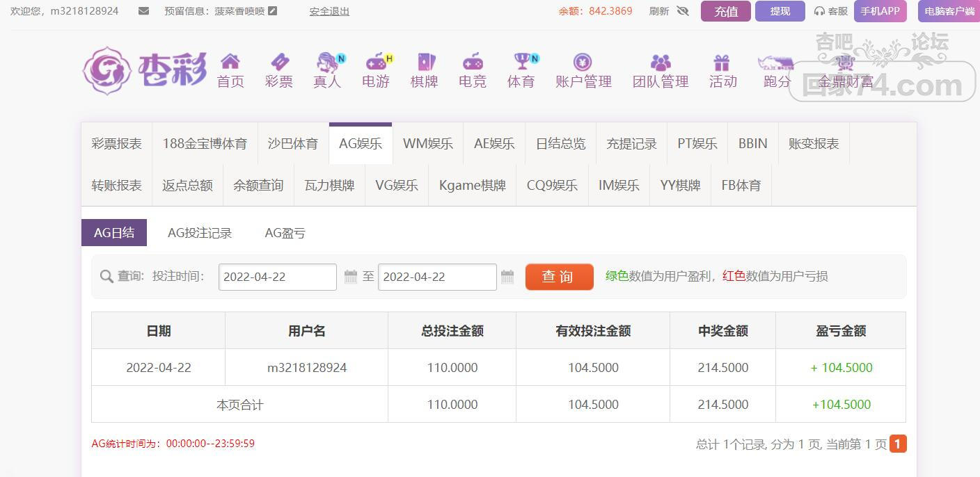Open 团队管理 people icon
This screenshot has height=477, width=980.
click(661, 62)
